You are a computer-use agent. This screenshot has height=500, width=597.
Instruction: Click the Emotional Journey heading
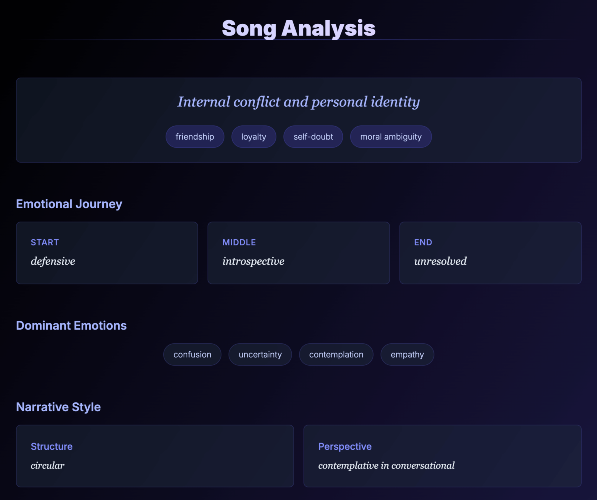tap(69, 204)
